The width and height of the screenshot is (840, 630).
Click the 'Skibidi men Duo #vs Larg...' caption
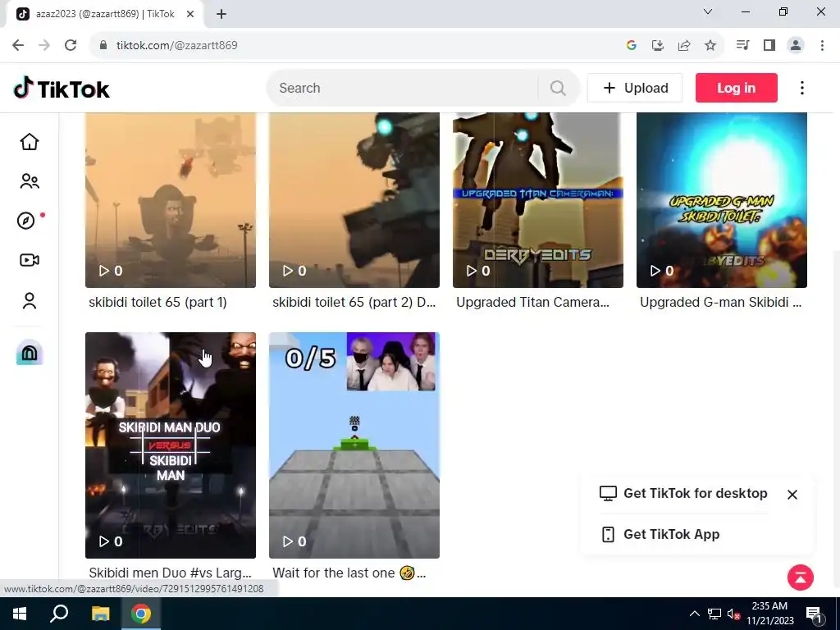pyautogui.click(x=170, y=573)
